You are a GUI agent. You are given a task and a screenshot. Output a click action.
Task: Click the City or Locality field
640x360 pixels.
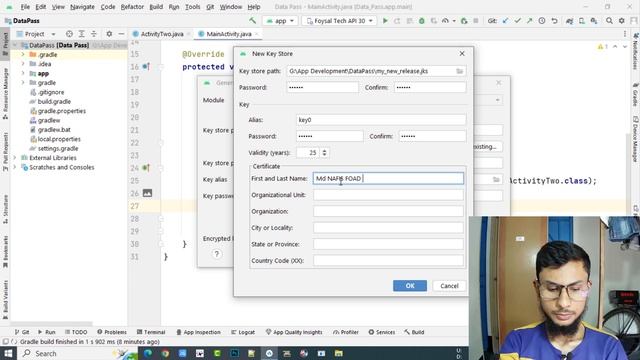click(388, 228)
